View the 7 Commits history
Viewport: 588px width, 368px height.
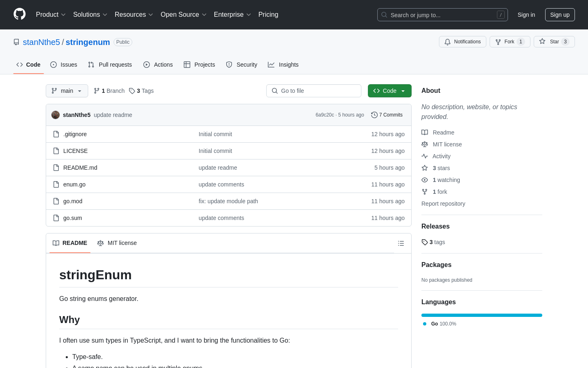[x=387, y=115]
